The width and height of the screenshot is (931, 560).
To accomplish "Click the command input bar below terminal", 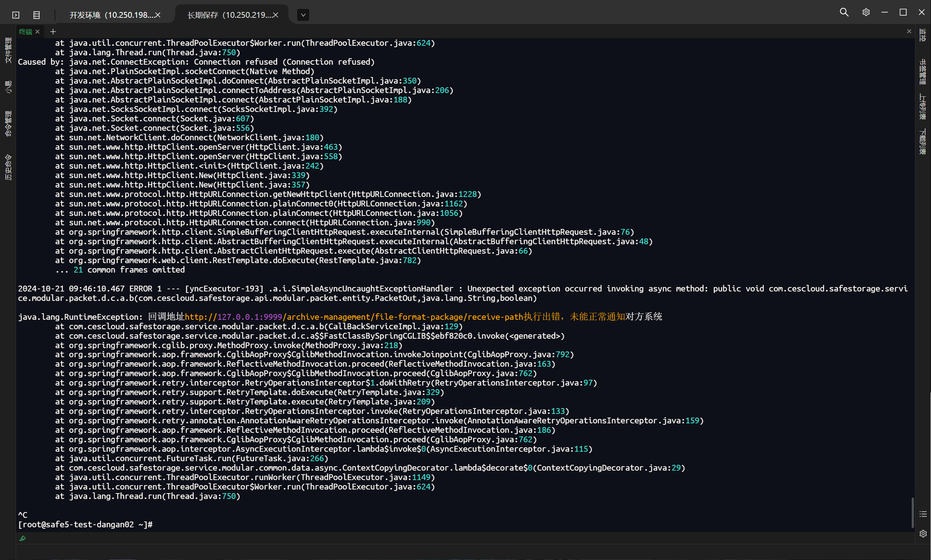I will [x=466, y=538].
